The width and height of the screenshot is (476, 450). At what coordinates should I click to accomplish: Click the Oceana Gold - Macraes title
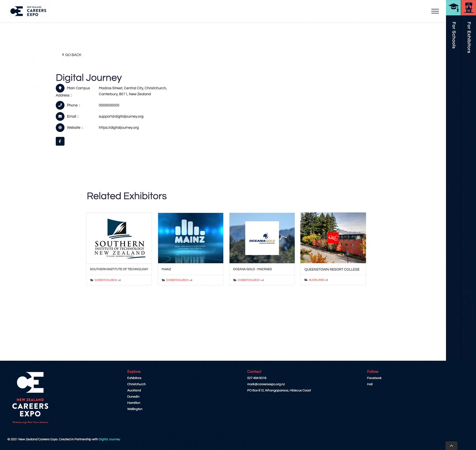click(252, 269)
